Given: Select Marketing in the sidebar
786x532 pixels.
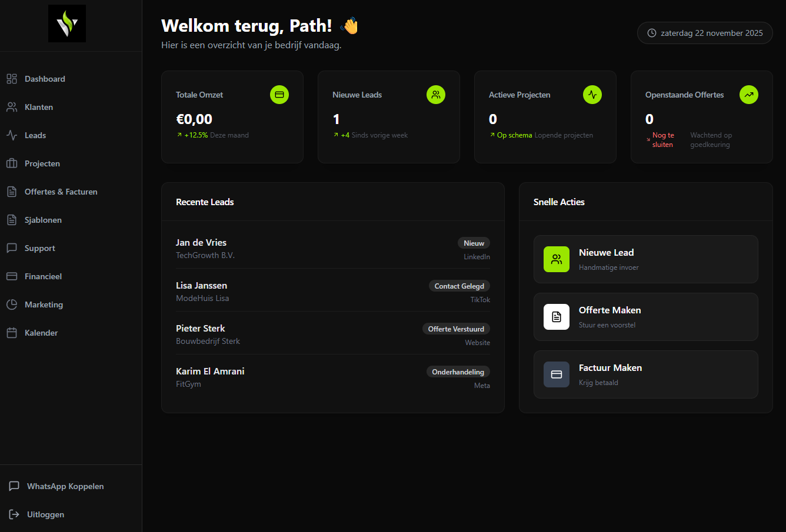Looking at the screenshot, I should 44,305.
